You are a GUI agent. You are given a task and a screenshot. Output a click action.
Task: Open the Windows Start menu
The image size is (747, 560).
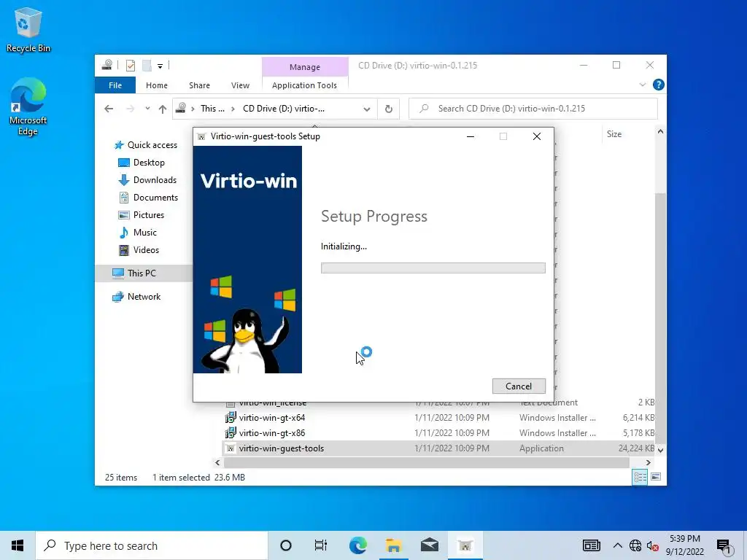click(18, 545)
